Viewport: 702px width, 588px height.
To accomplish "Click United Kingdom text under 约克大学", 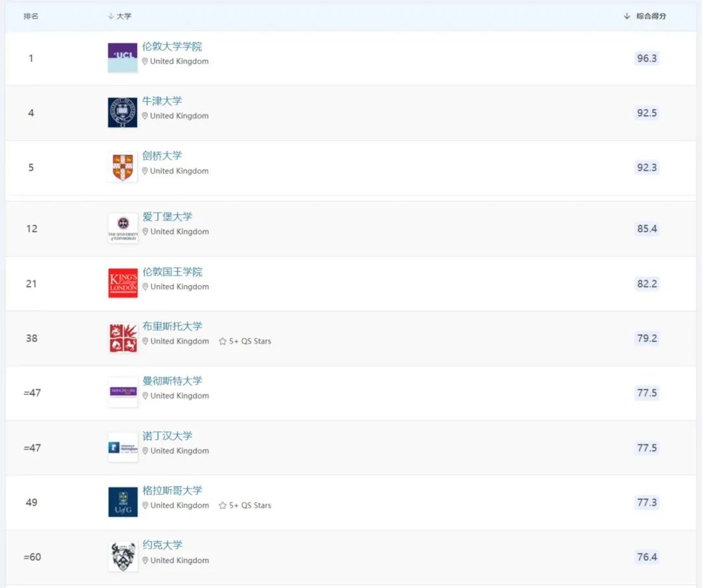I will coord(179,560).
